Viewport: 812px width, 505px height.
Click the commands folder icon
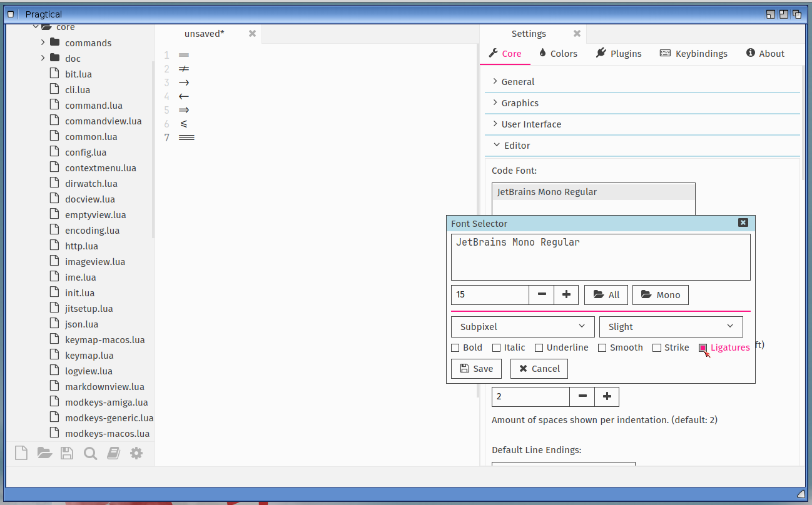click(54, 42)
